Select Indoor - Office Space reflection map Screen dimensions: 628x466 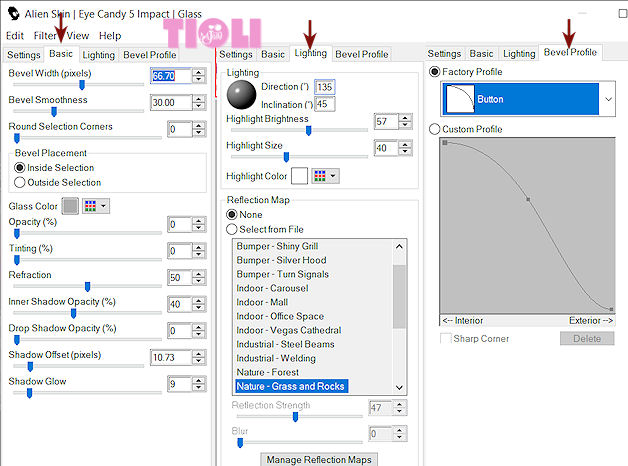(280, 316)
